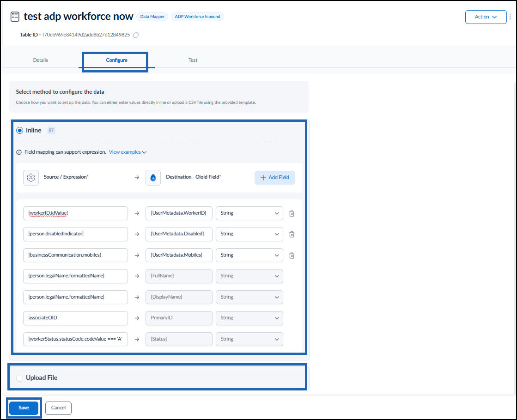
Task: Click source field mapped to DisplayName
Action: pos(75,297)
